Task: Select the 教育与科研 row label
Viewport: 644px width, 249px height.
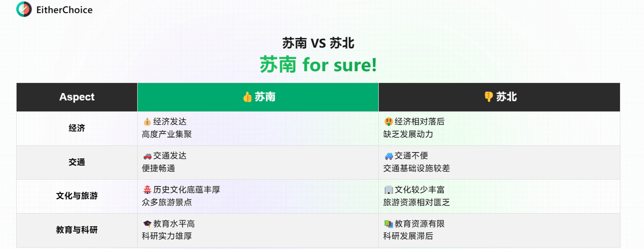Action: pyautogui.click(x=77, y=230)
